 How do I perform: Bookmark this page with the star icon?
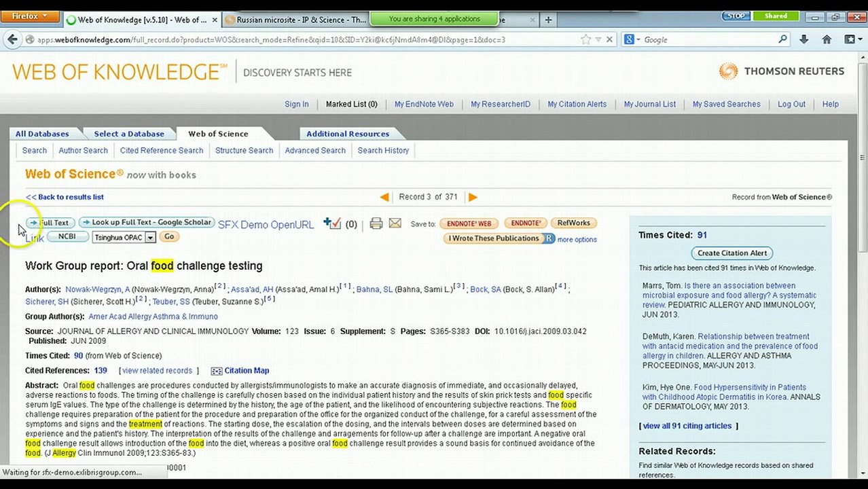[x=586, y=39]
